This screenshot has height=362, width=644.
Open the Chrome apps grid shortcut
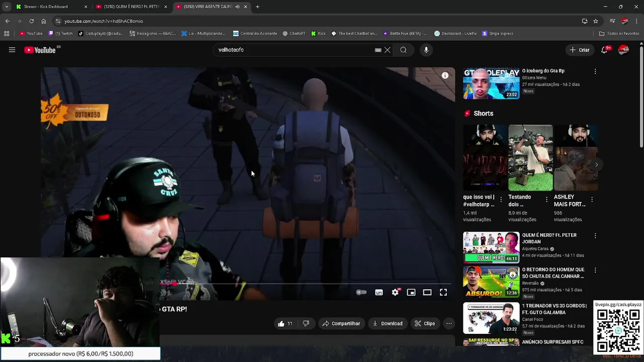pos(7,33)
